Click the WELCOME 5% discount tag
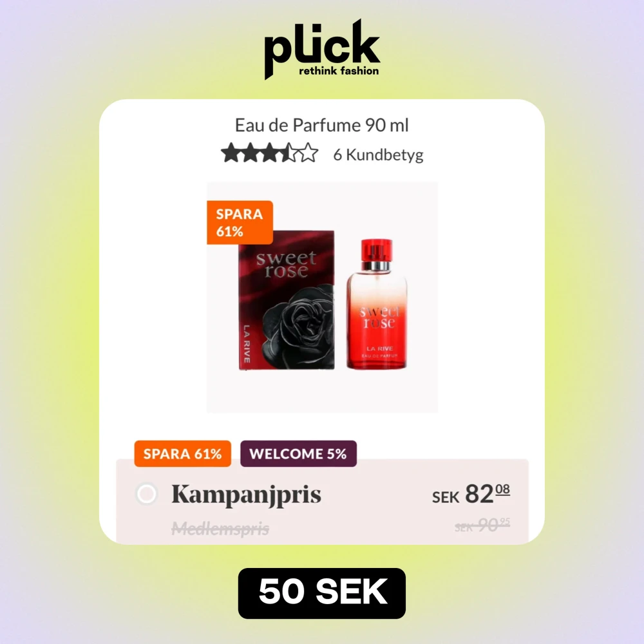 point(298,453)
